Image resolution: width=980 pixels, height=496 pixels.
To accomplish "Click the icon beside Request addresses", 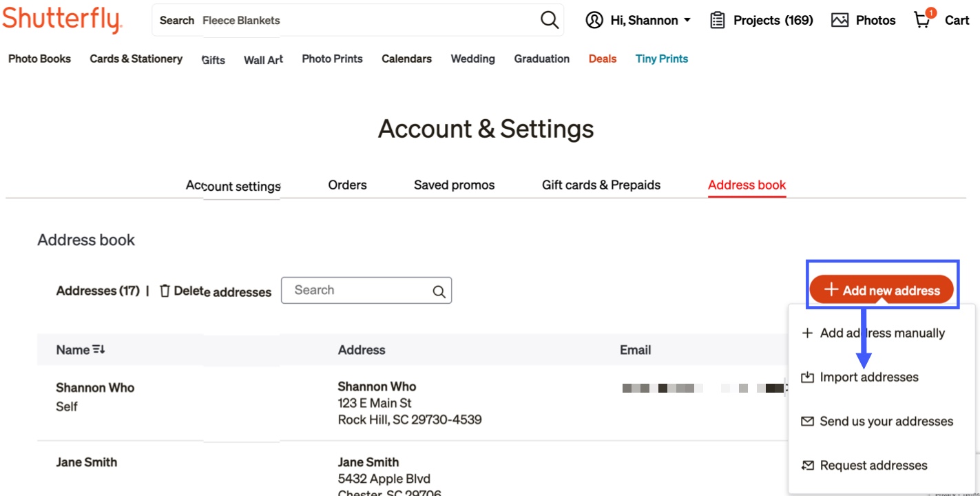I will 808,465.
